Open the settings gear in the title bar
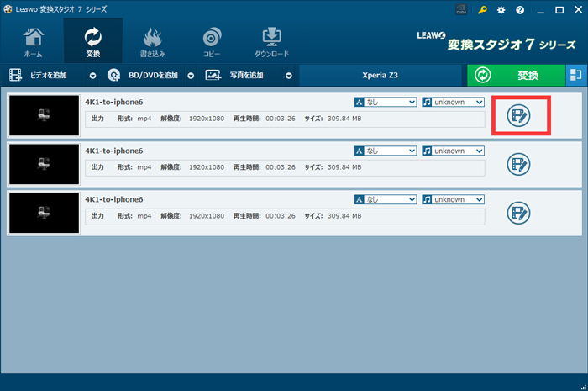The width and height of the screenshot is (588, 391). pyautogui.click(x=501, y=9)
